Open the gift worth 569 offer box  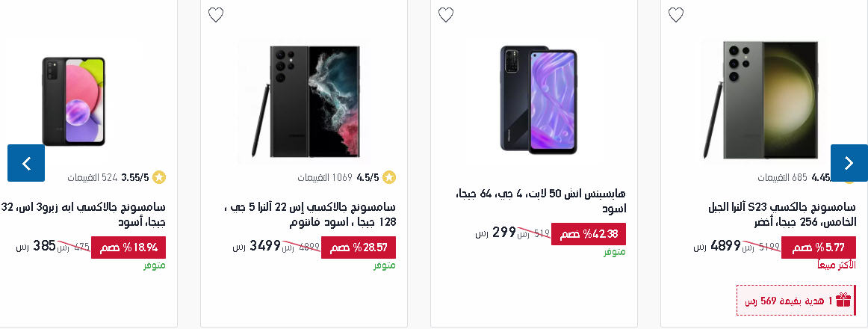pos(796,301)
